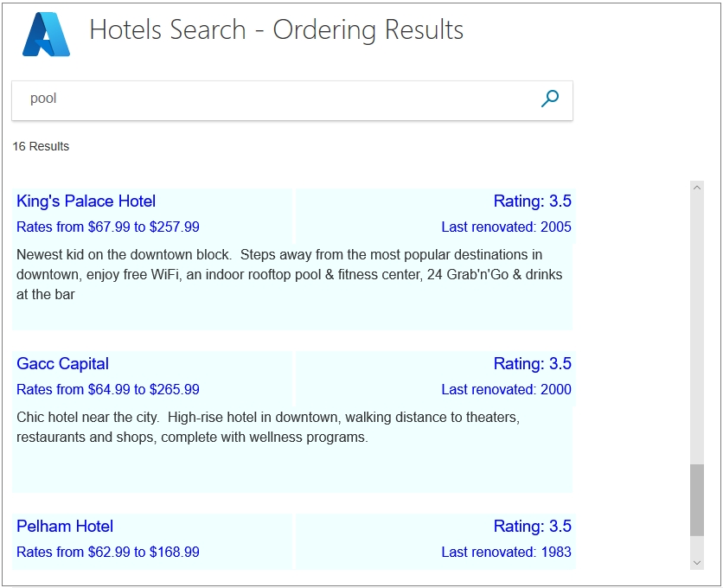Click the Azure logo icon

click(47, 35)
